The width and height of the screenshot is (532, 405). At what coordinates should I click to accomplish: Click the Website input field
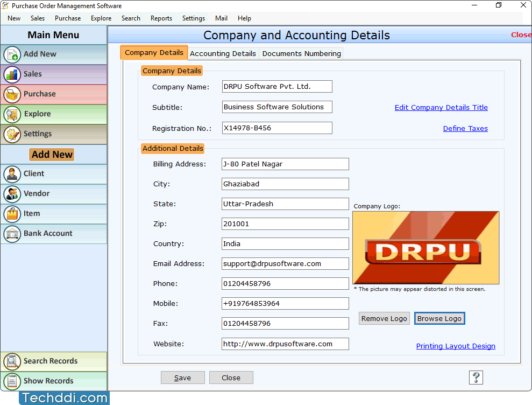pos(285,344)
